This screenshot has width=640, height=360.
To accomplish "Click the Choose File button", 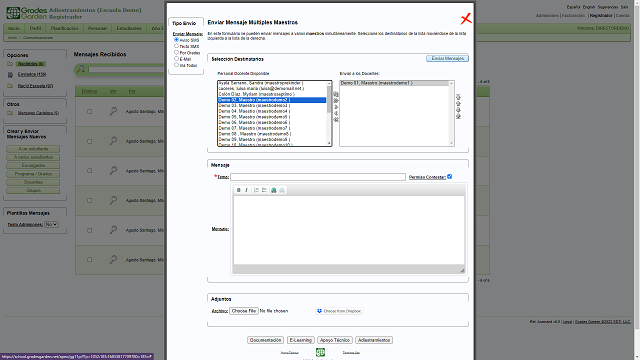I will 244,311.
